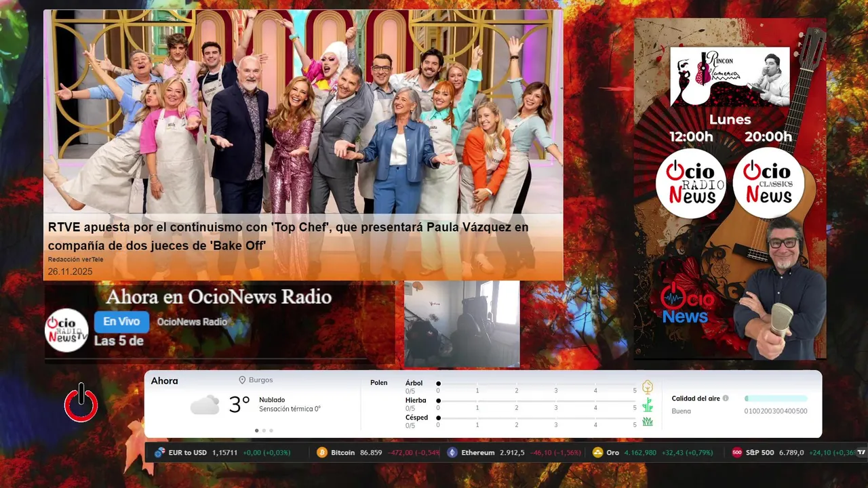868x488 pixels.
Task: Click the Bitcoin logo in the ticker
Action: (x=322, y=452)
